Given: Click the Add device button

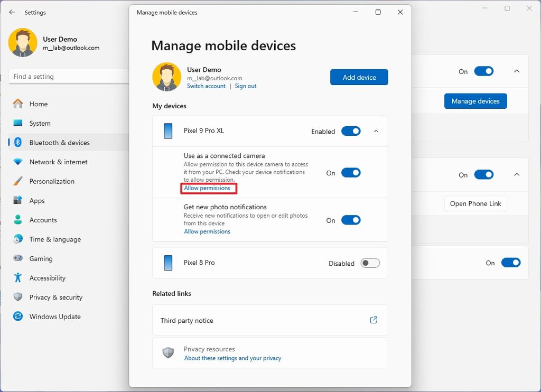Looking at the screenshot, I should [x=359, y=77].
